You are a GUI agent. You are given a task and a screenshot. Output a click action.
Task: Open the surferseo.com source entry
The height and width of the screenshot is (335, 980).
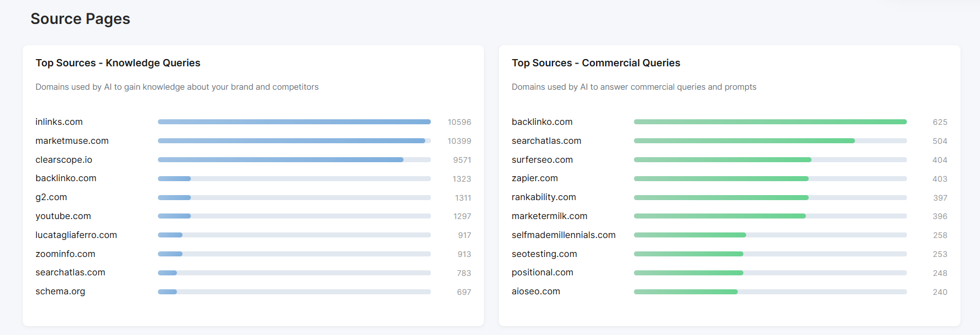542,160
